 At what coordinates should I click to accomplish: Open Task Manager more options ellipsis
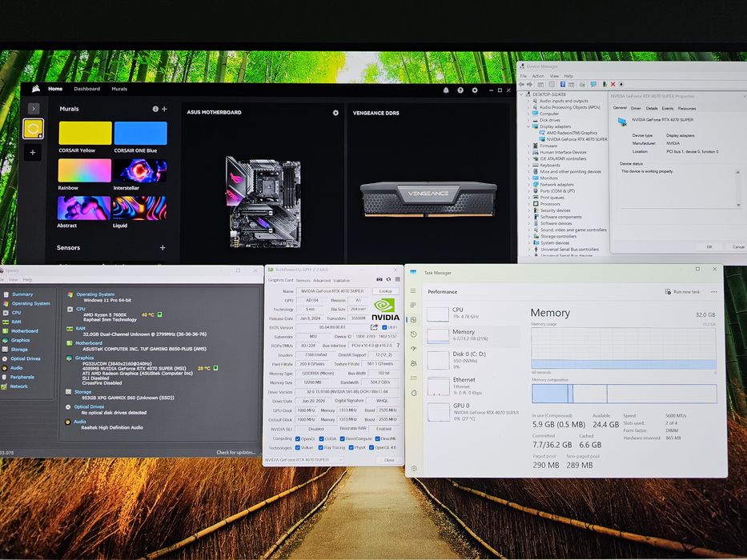point(713,292)
